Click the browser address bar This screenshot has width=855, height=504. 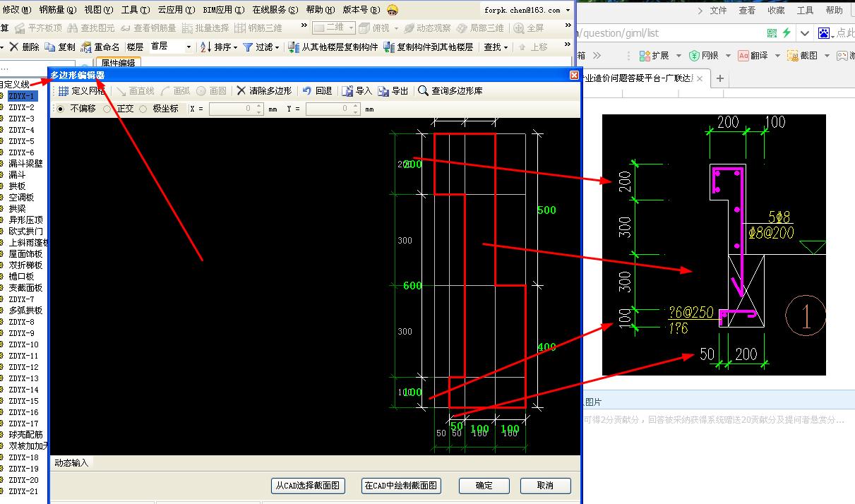[x=671, y=33]
